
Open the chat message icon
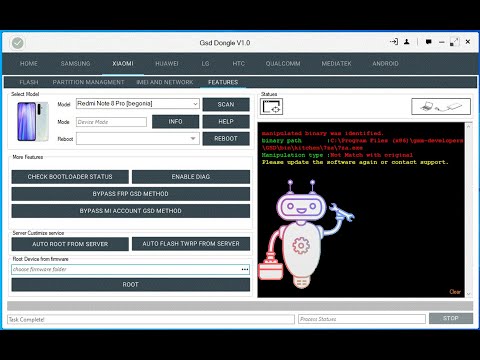[429, 42]
